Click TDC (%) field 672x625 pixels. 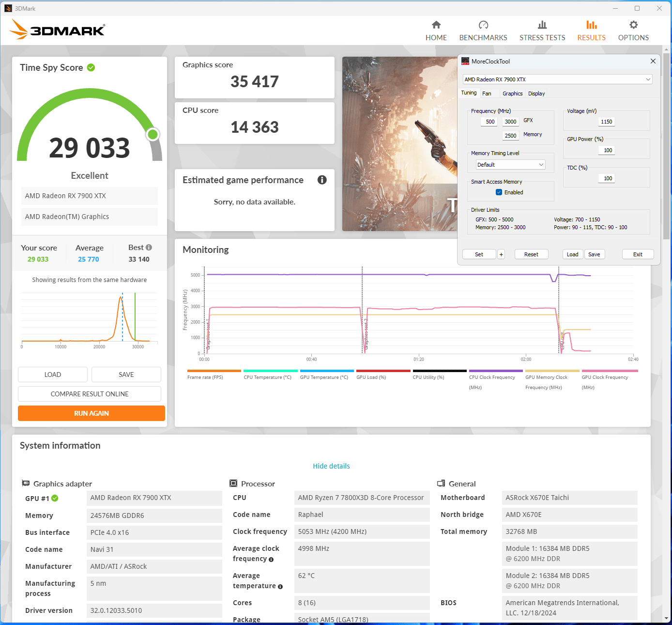point(608,178)
